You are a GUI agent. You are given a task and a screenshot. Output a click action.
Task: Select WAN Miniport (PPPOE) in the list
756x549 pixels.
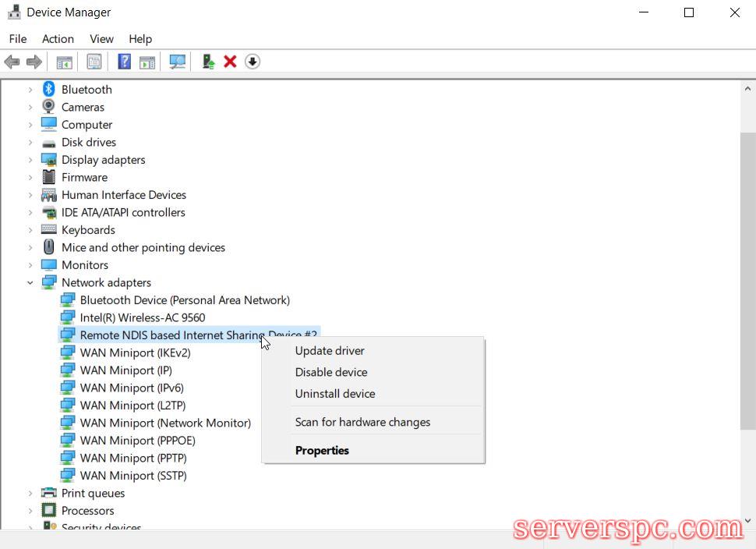coord(137,441)
